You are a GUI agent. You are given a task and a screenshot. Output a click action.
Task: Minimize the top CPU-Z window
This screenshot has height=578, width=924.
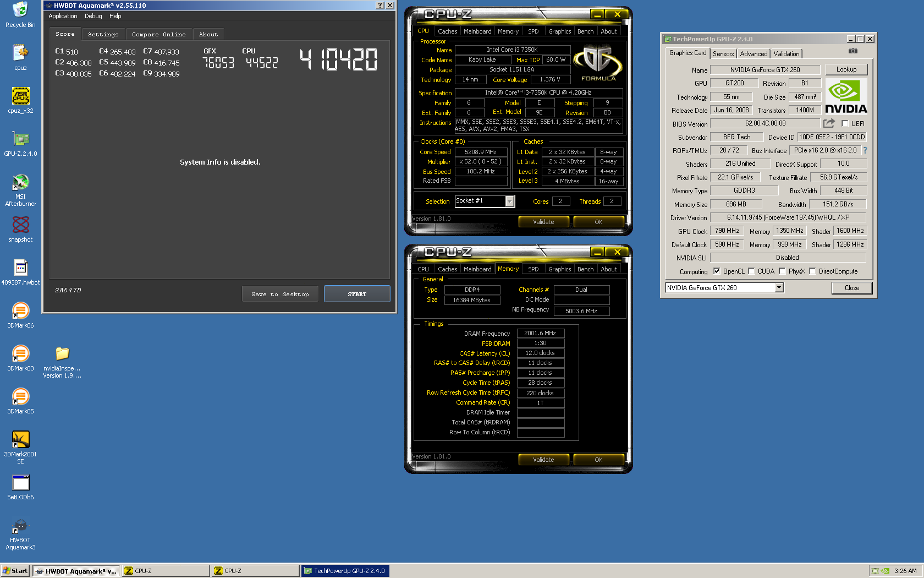[597, 14]
